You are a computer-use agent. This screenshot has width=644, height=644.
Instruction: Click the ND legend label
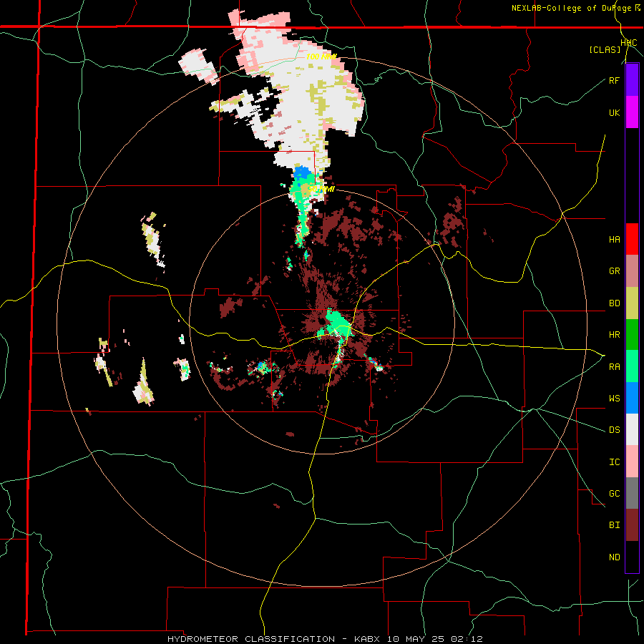(x=614, y=557)
